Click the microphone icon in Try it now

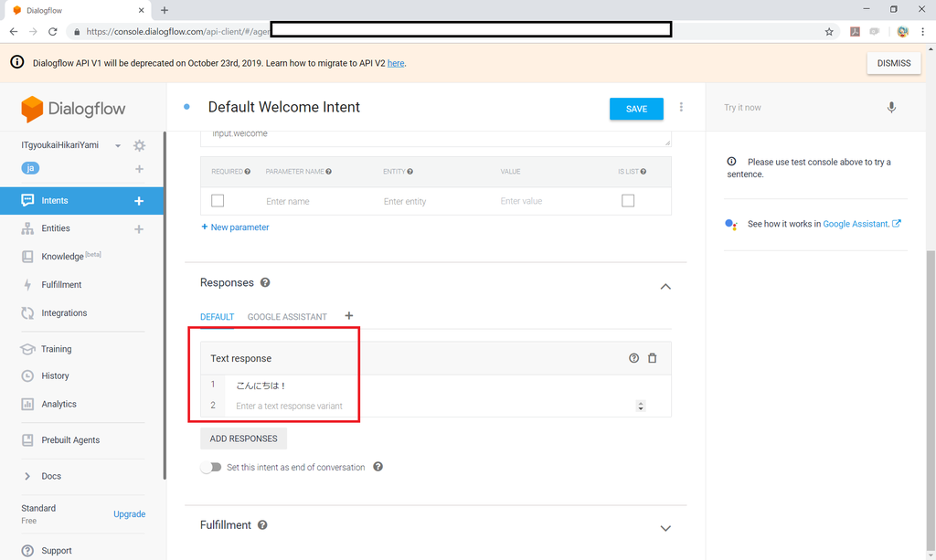coord(891,108)
